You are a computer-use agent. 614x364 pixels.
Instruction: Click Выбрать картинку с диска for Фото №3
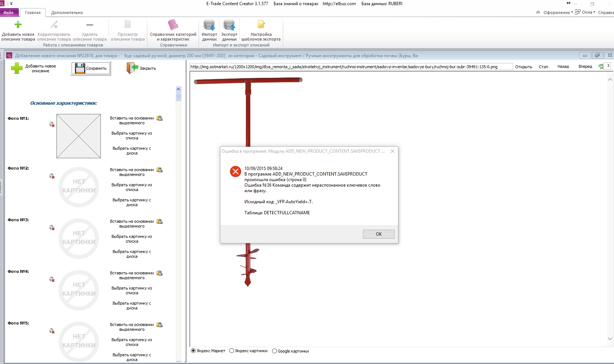pos(132,254)
